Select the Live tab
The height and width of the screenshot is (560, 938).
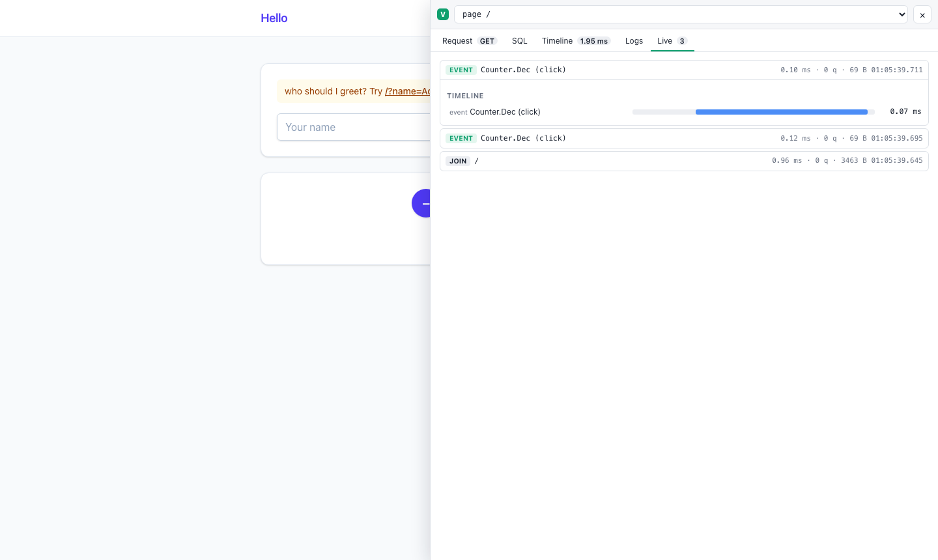(x=672, y=41)
